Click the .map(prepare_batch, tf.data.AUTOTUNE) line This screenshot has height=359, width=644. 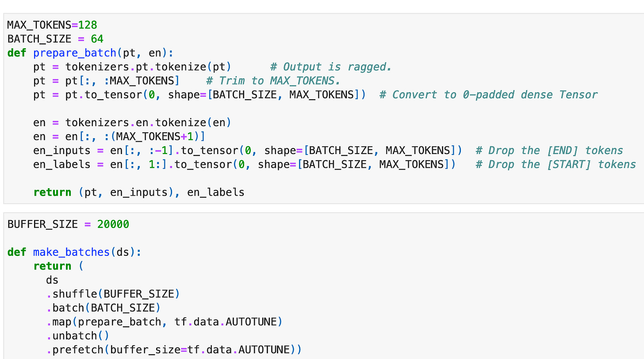[x=164, y=322]
